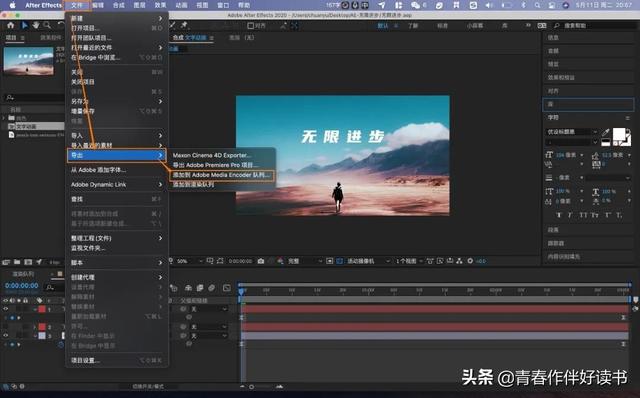Open the font family dropdown in Character panel
This screenshot has width=640, height=398.
click(x=572, y=132)
